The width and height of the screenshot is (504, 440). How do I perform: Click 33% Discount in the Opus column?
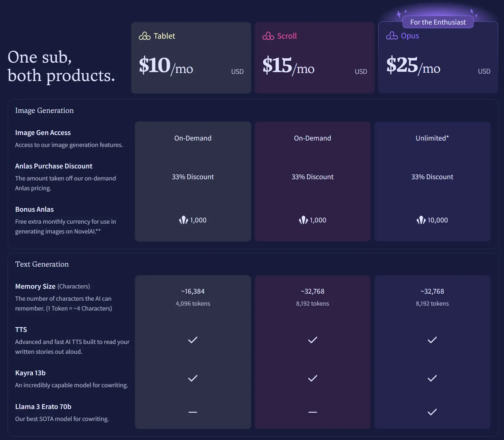click(x=432, y=177)
